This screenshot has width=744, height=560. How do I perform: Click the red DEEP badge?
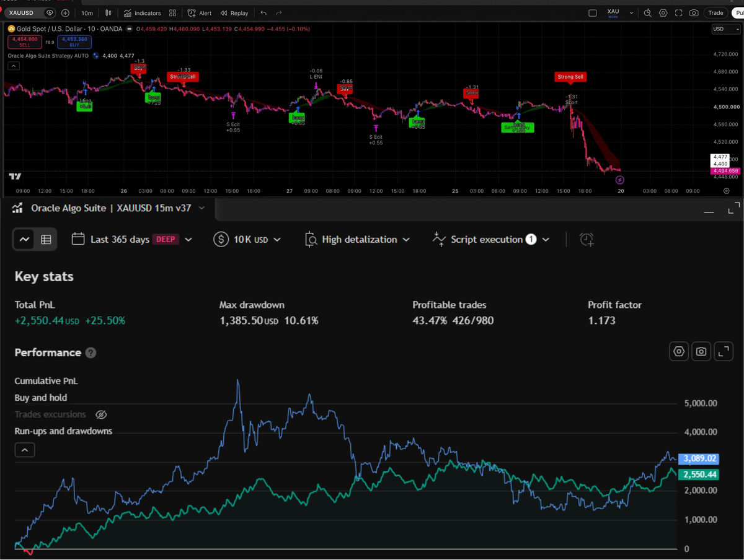point(166,239)
